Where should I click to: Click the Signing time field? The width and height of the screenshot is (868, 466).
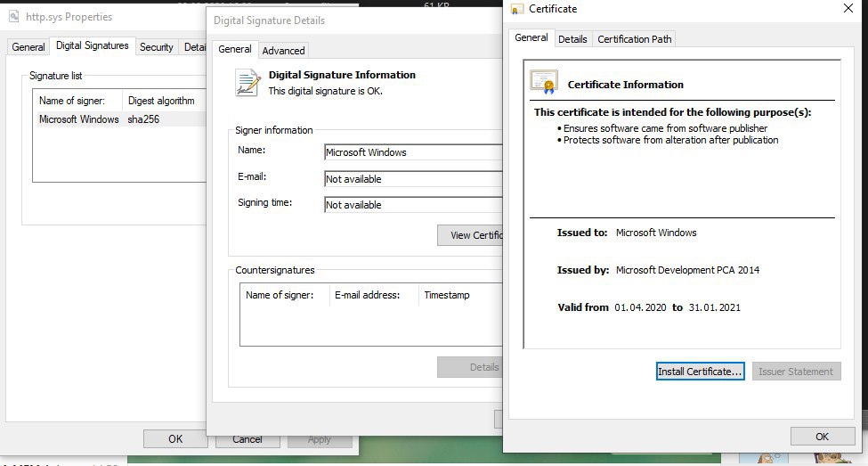tap(413, 204)
